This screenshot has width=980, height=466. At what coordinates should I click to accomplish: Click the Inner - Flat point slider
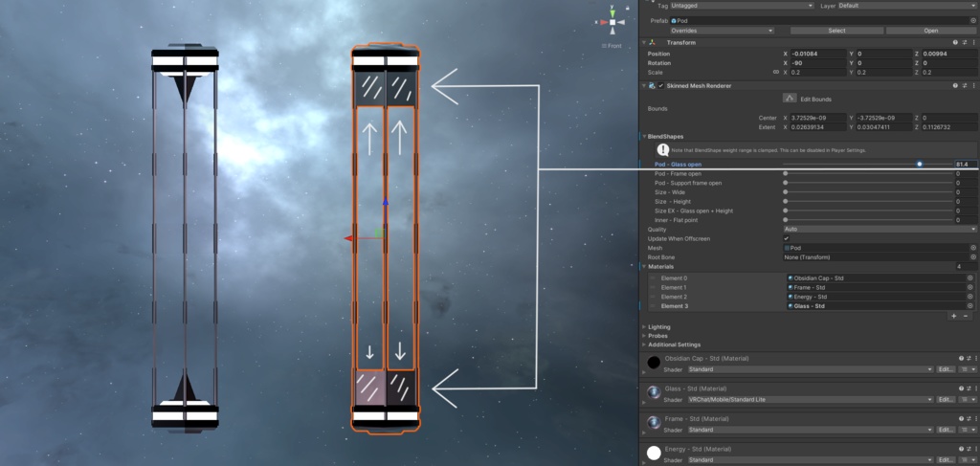(867, 220)
